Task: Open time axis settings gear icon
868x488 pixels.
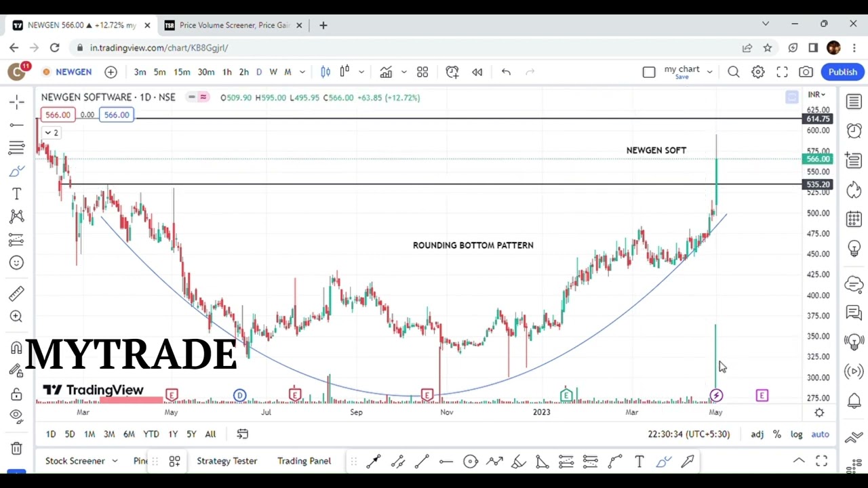Action: tap(819, 413)
